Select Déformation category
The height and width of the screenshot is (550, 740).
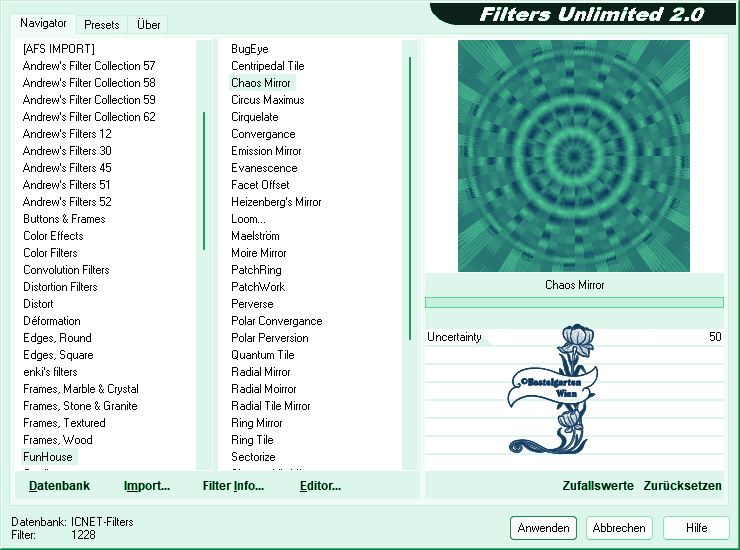point(52,321)
